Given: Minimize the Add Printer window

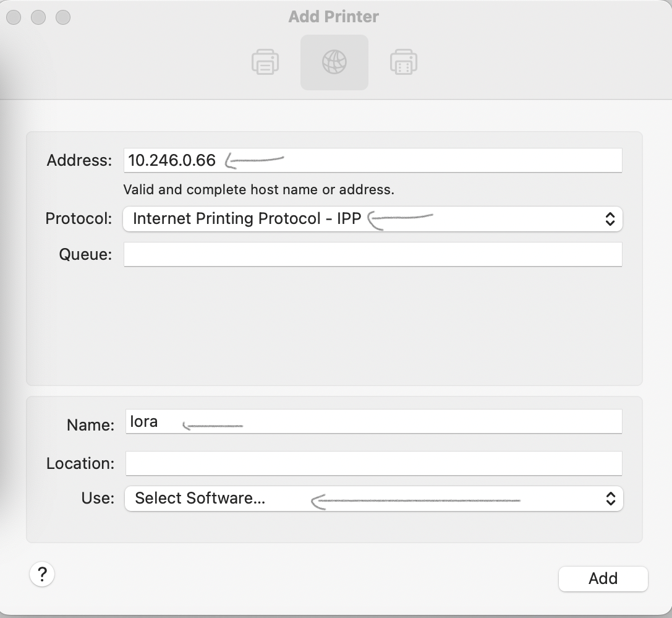Looking at the screenshot, I should (38, 17).
